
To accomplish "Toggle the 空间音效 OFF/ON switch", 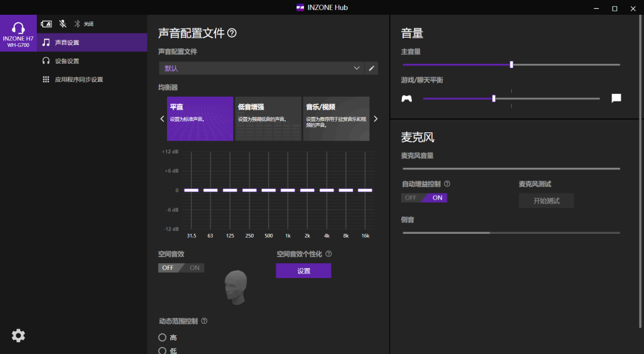I will (181, 267).
